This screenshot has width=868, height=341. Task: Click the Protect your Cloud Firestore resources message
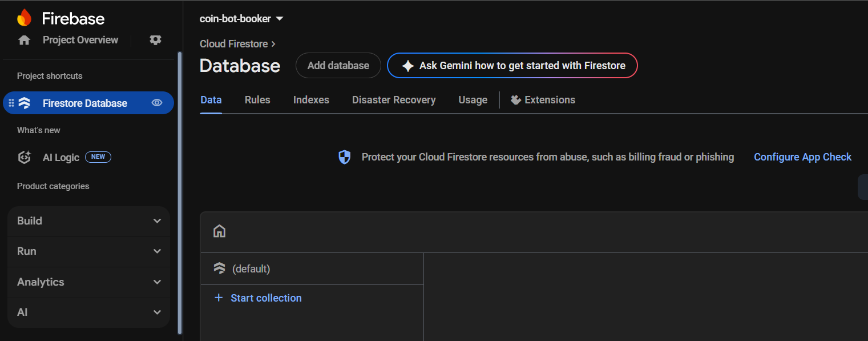[x=548, y=157]
